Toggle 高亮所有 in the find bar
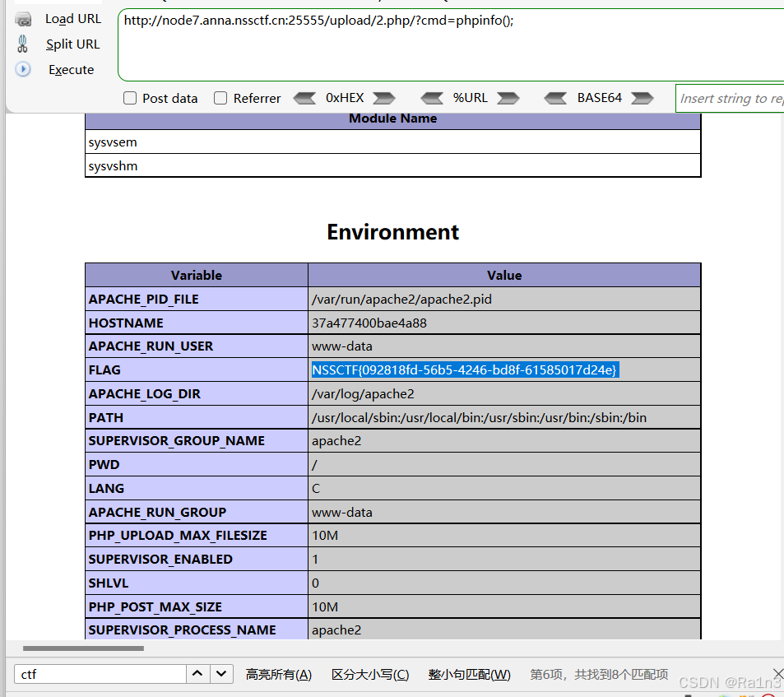The image size is (784, 697). coord(278,674)
